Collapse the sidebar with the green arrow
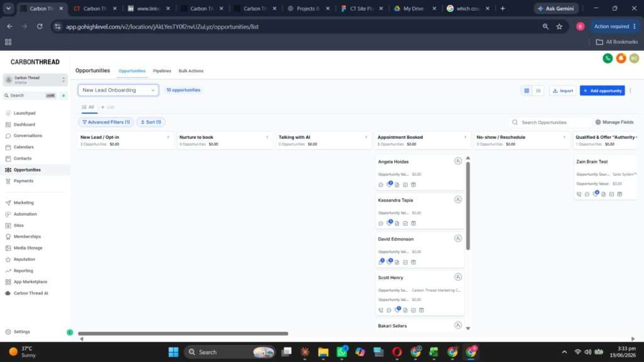Image resolution: width=644 pixels, height=362 pixels. coord(70,332)
